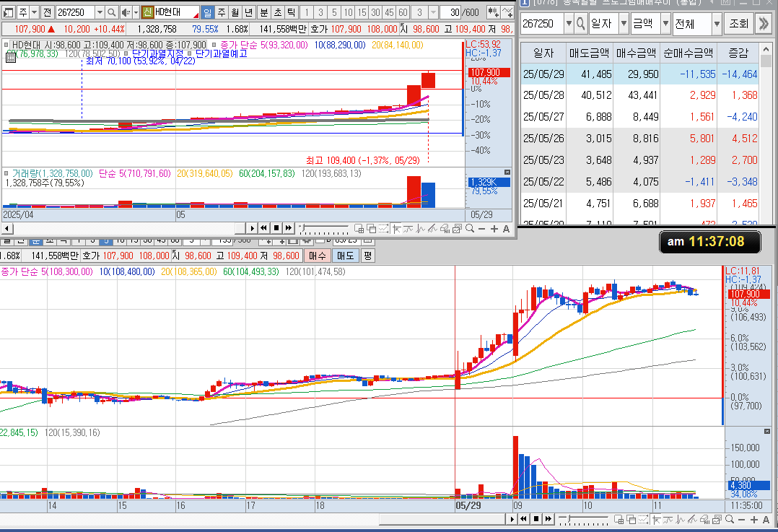778x532 pixels.
Task: Open the stock code 267250 history dropdown in the top chart
Action: (x=100, y=12)
